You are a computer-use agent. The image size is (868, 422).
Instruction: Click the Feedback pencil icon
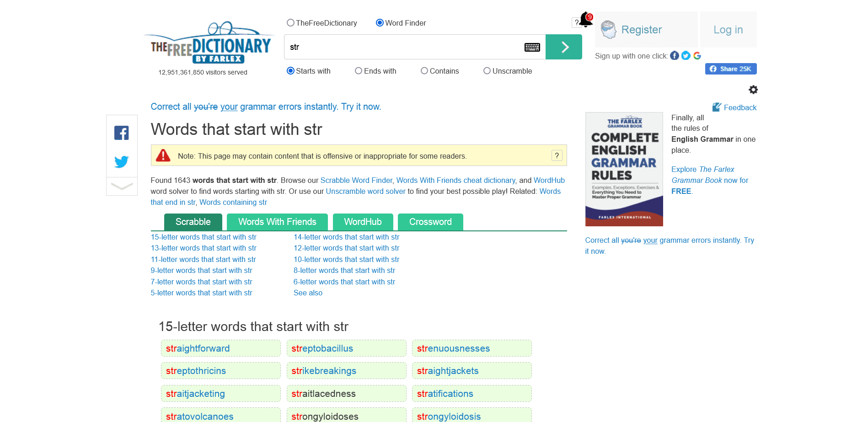[x=717, y=107]
